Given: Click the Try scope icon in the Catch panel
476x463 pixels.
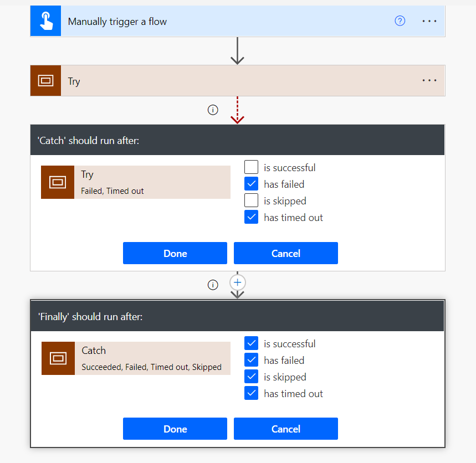Looking at the screenshot, I should click(x=58, y=182).
